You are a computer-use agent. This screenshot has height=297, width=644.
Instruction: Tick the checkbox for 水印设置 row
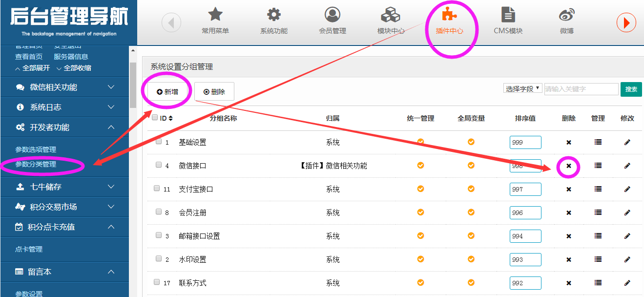(x=159, y=259)
